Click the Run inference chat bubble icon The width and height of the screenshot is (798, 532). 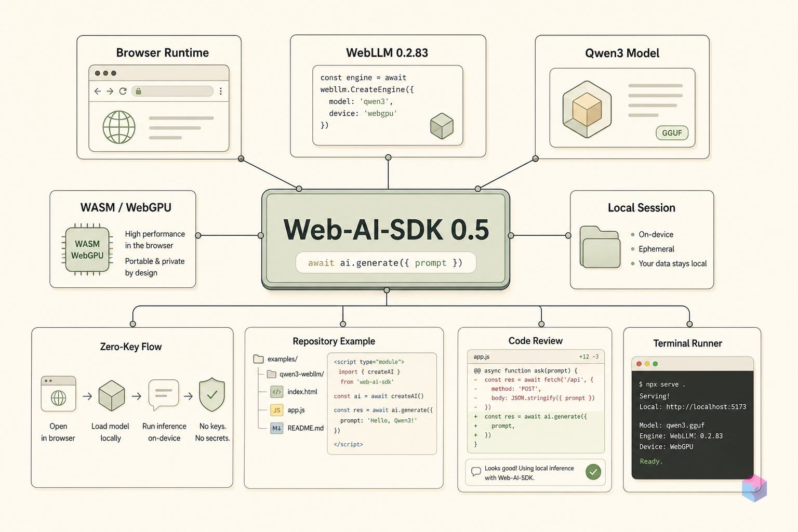(x=164, y=395)
